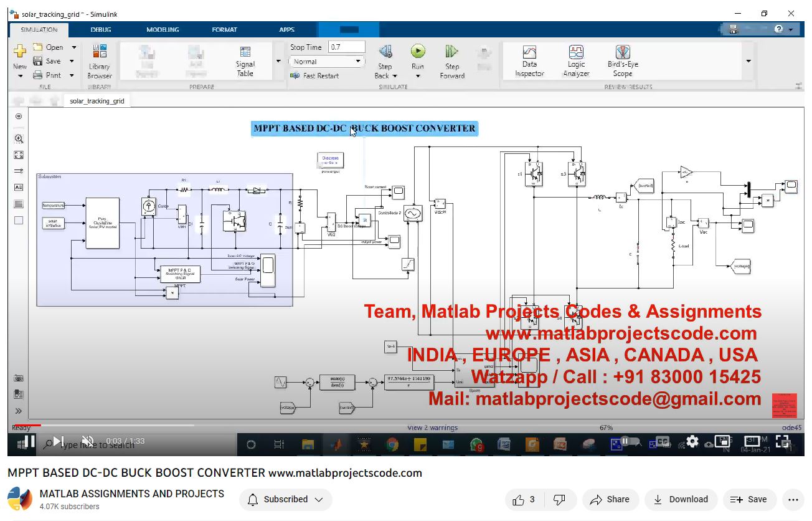Switch to the MODELING tab
This screenshot has width=812, height=521.
(163, 29)
